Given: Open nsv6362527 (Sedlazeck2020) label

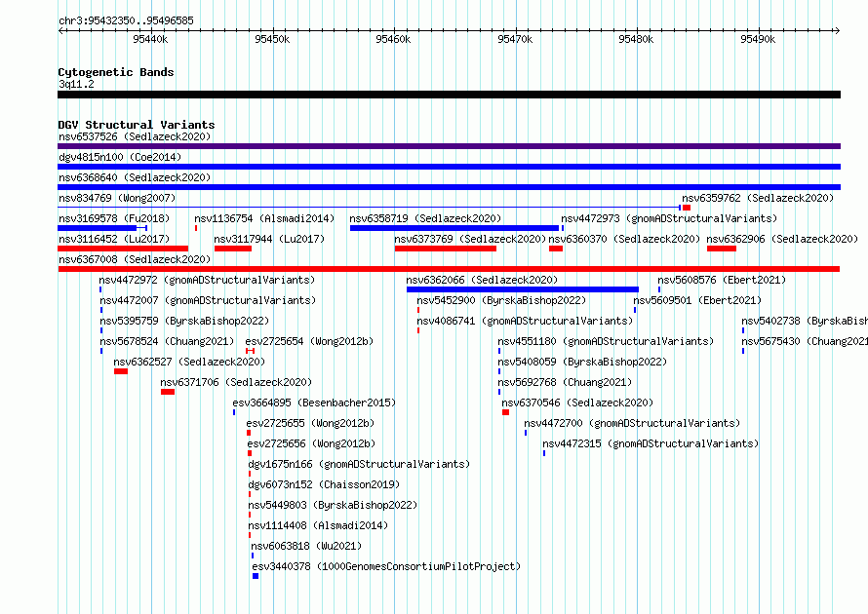Looking at the screenshot, I should point(189,362).
